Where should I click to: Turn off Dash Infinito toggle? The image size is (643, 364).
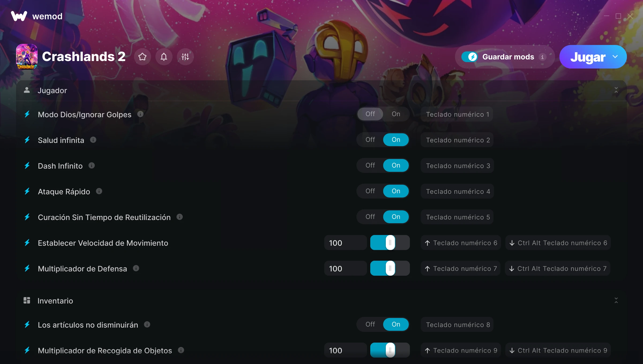370,165
